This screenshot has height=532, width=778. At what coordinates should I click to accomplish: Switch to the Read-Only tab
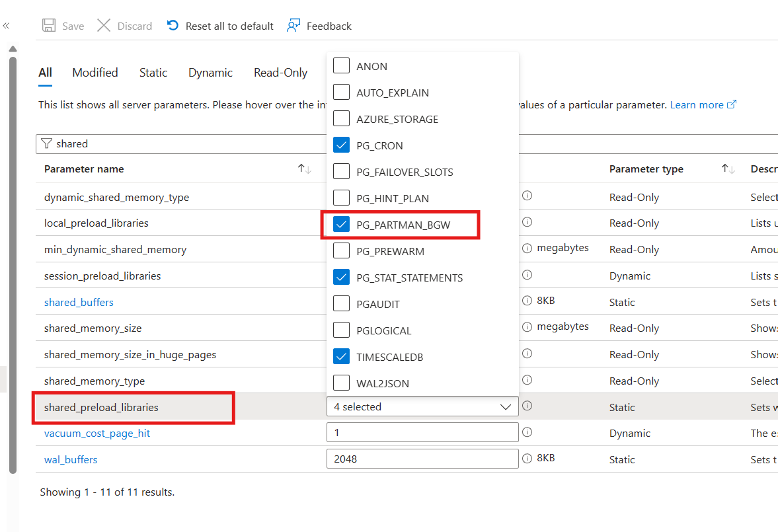[280, 73]
